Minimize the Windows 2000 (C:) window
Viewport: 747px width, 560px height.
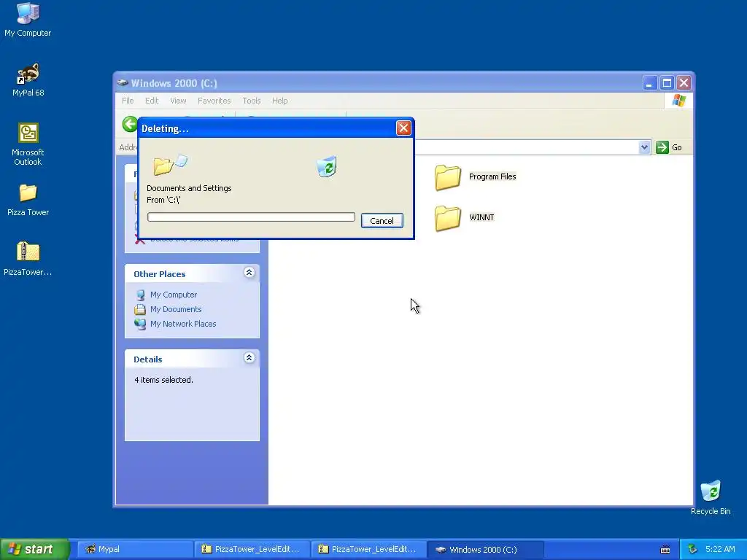[650, 83]
